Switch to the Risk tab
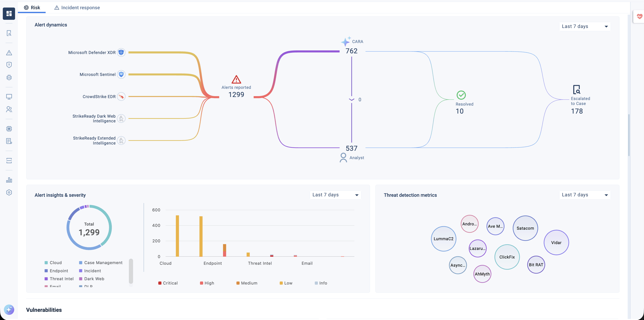Image resolution: width=644 pixels, height=320 pixels. click(32, 8)
